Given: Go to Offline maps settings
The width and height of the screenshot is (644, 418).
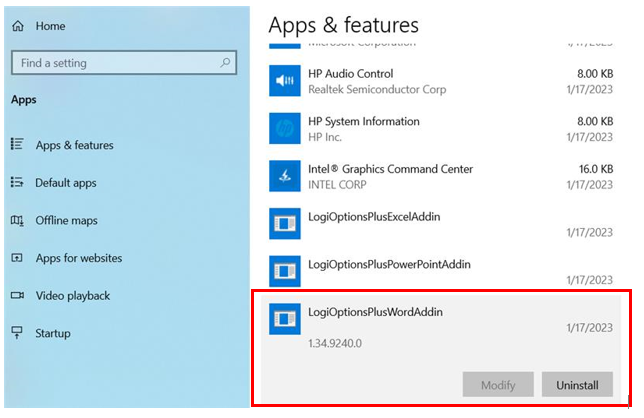Looking at the screenshot, I should tap(66, 220).
